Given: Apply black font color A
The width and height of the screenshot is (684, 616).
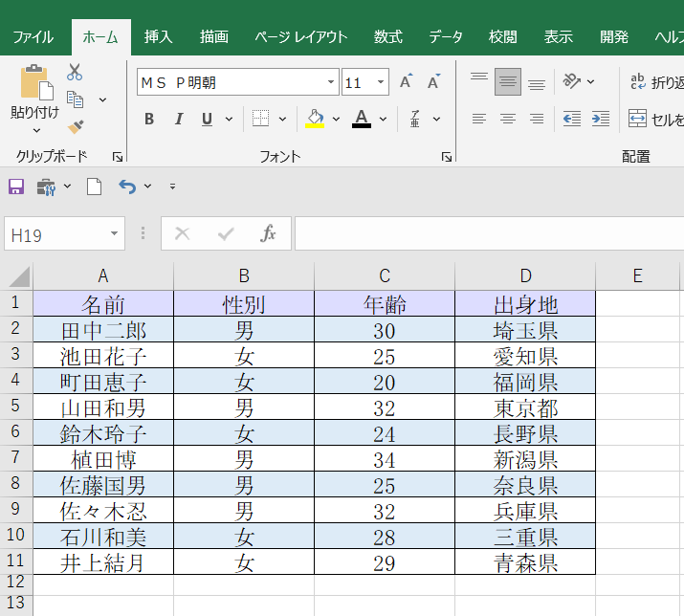Looking at the screenshot, I should coord(362,119).
